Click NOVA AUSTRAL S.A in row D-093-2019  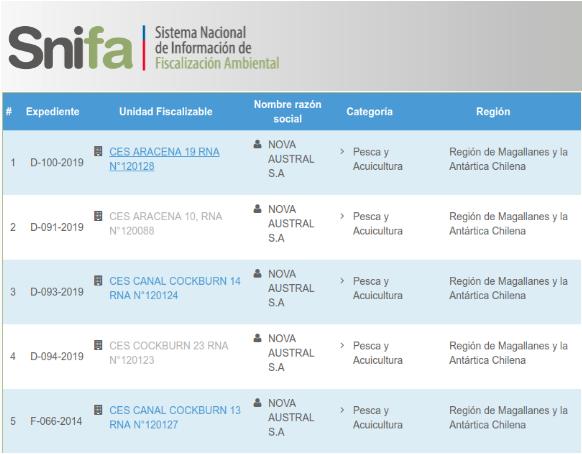click(291, 288)
